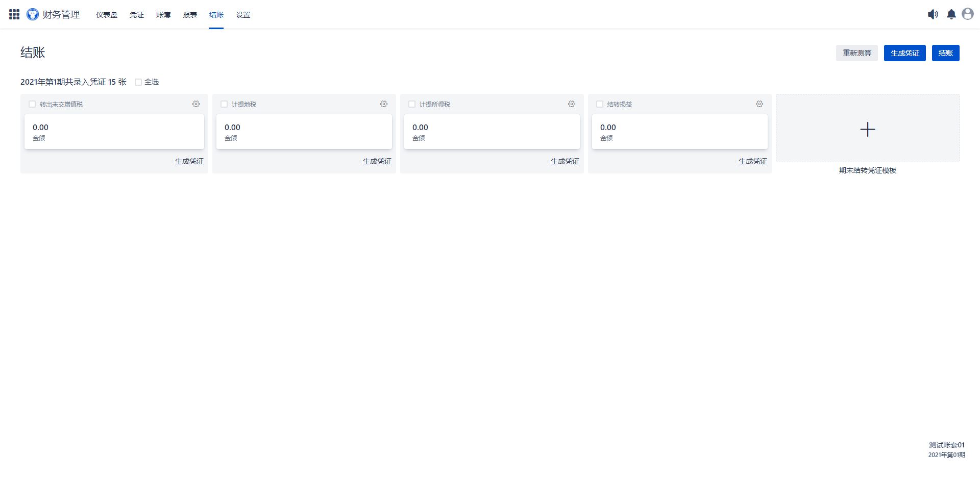Click the 重新测算 button
Screen dimensions: 980x478
click(857, 53)
